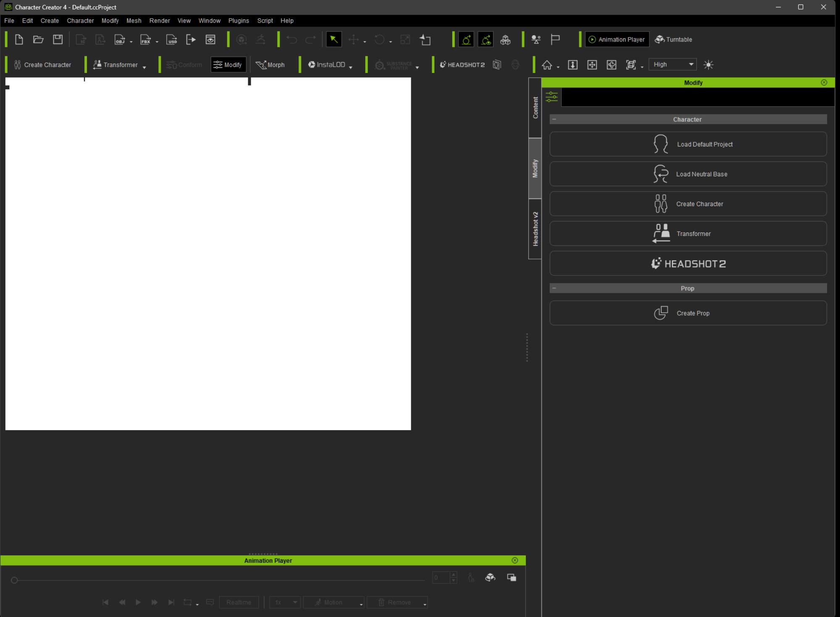The width and height of the screenshot is (840, 617).
Task: Save the project with the floppy disk icon
Action: 58,39
